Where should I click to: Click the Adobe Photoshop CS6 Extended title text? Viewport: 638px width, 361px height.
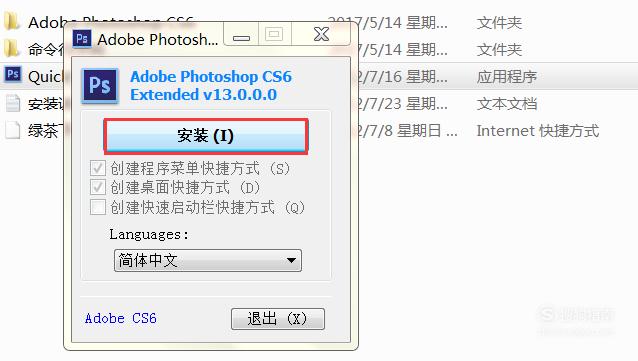coord(211,85)
